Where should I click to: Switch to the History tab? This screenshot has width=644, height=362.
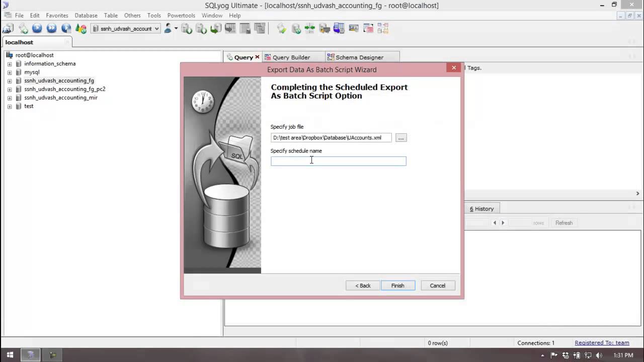point(481,209)
